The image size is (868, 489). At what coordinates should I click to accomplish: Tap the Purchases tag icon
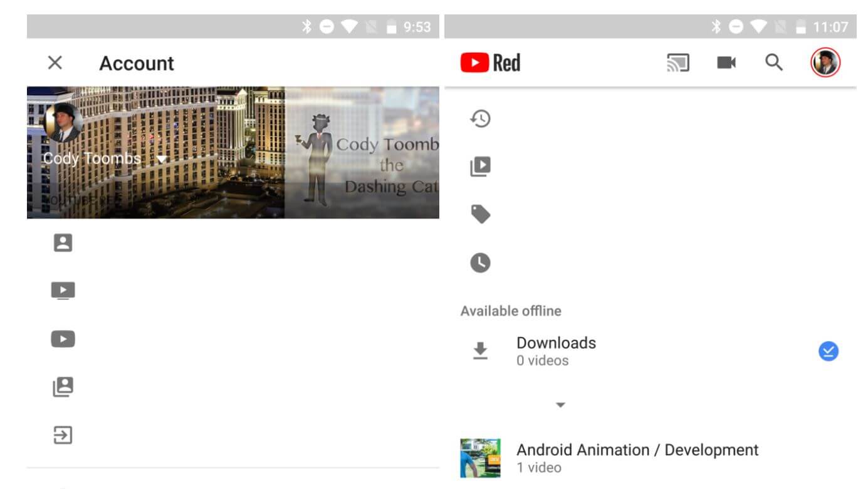pyautogui.click(x=481, y=215)
